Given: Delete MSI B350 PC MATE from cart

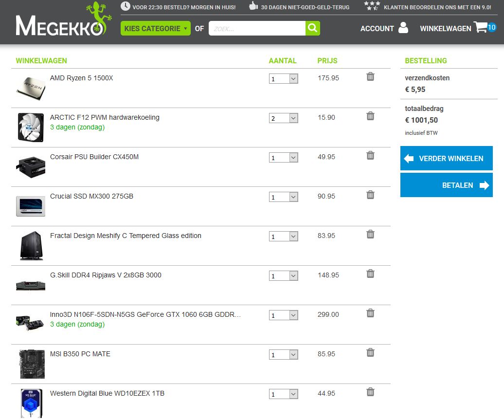Looking at the screenshot, I should pyautogui.click(x=370, y=352).
